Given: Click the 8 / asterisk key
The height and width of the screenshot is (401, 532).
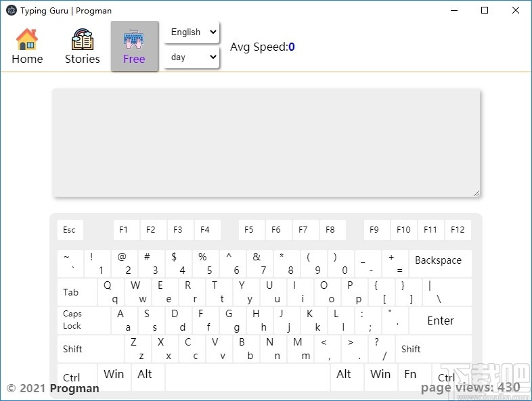Looking at the screenshot, I should click(287, 264).
